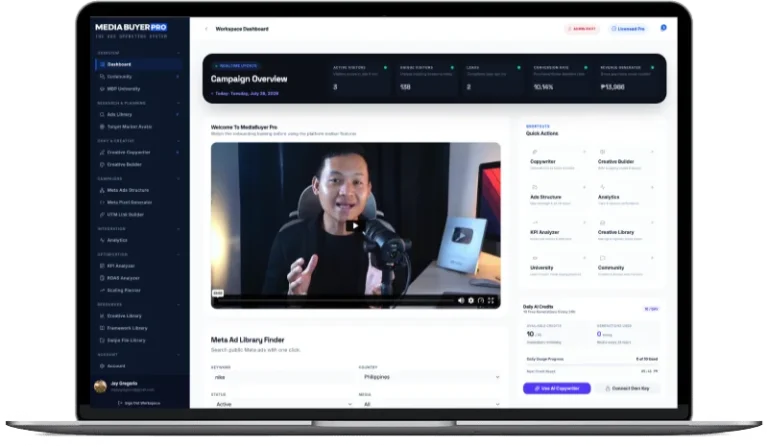The width and height of the screenshot is (768, 447).
Task: Click the Meta Ad Library Finder heading
Action: coord(247,340)
